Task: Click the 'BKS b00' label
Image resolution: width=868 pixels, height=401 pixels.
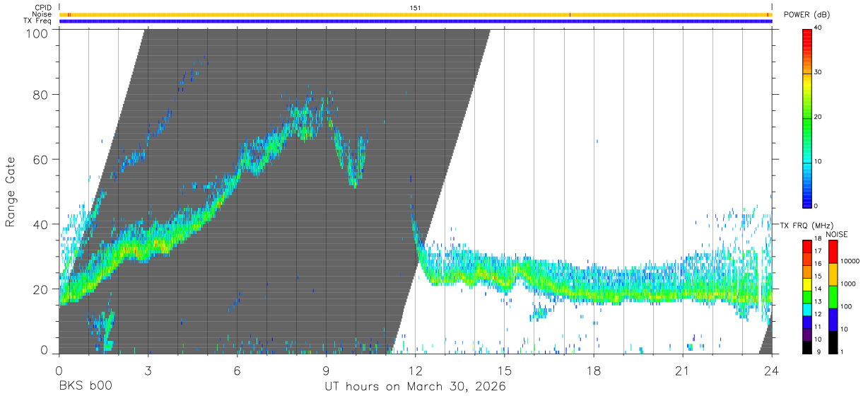Action: (85, 387)
